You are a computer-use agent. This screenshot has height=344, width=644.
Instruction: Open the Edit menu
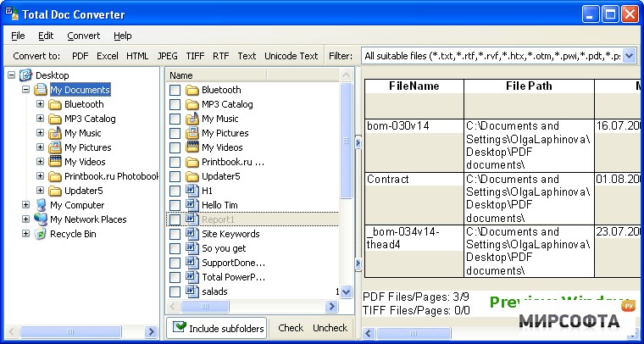46,36
